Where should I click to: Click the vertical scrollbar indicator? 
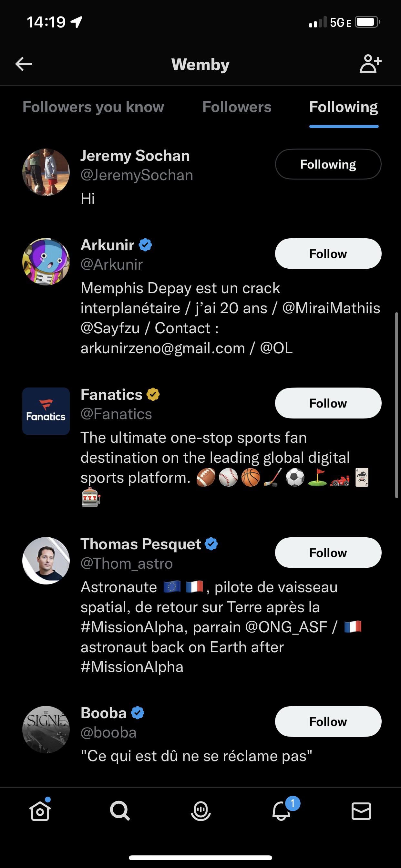396,405
